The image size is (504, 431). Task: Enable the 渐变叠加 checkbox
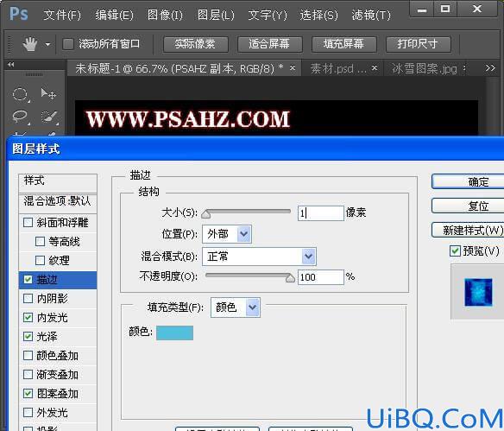[28, 374]
